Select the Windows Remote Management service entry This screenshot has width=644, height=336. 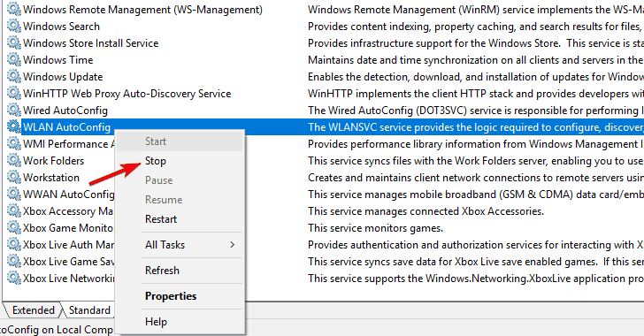point(142,10)
